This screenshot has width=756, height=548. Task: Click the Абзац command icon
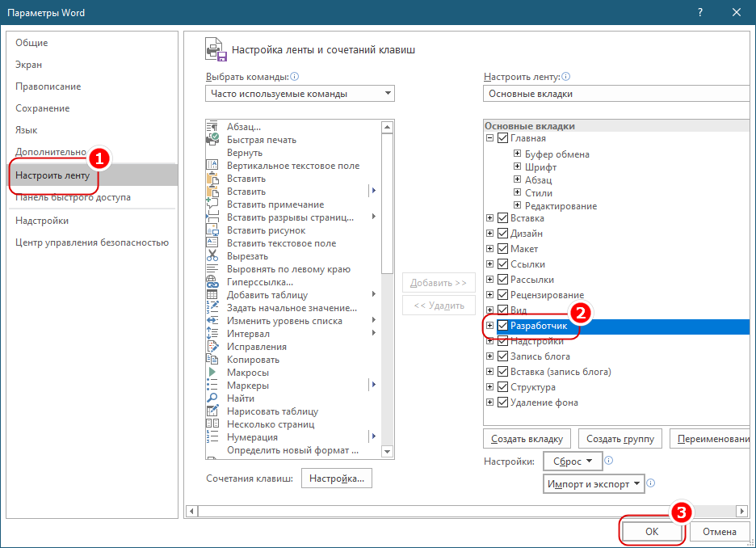[x=212, y=127]
